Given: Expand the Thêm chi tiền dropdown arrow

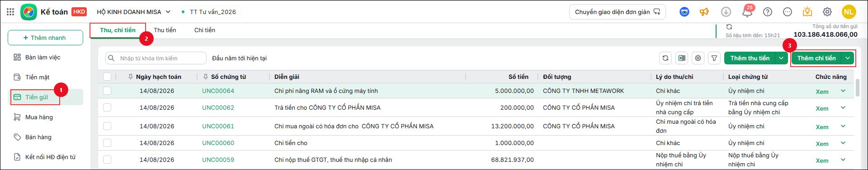Looking at the screenshot, I should (848, 58).
